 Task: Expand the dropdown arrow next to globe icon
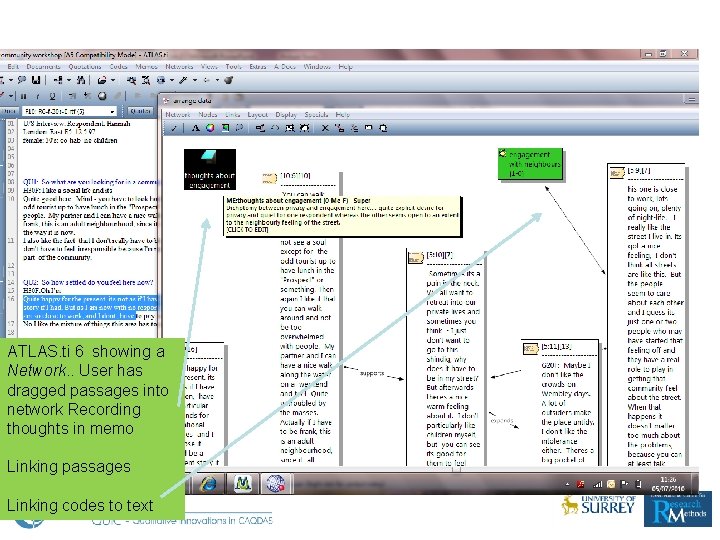coord(171,80)
